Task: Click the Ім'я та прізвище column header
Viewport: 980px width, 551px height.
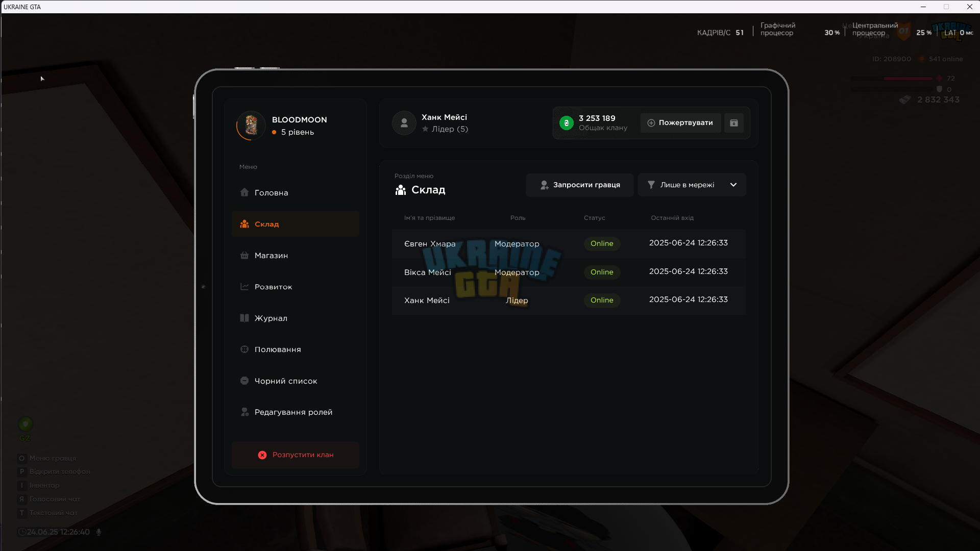Action: [x=429, y=218]
